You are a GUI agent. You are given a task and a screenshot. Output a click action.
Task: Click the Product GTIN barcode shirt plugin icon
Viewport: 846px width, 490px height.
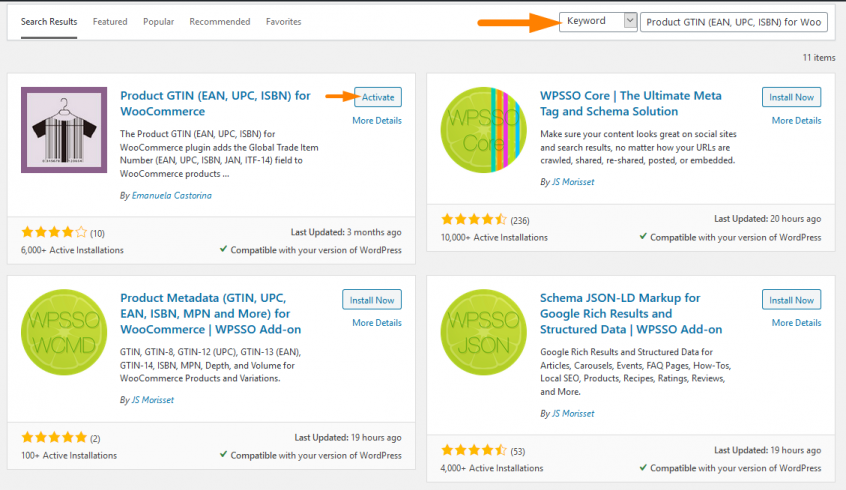point(64,130)
